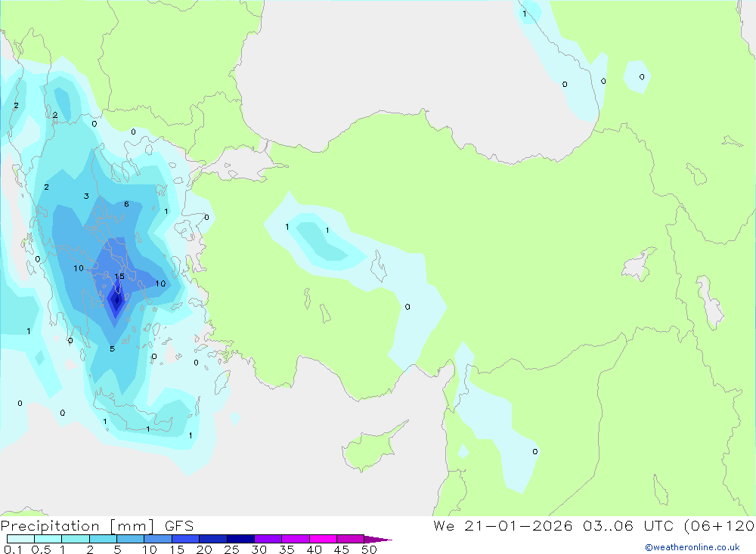This screenshot has width=756, height=554.
Task: Click the '45' label on the legend scale
Action: coord(342,549)
